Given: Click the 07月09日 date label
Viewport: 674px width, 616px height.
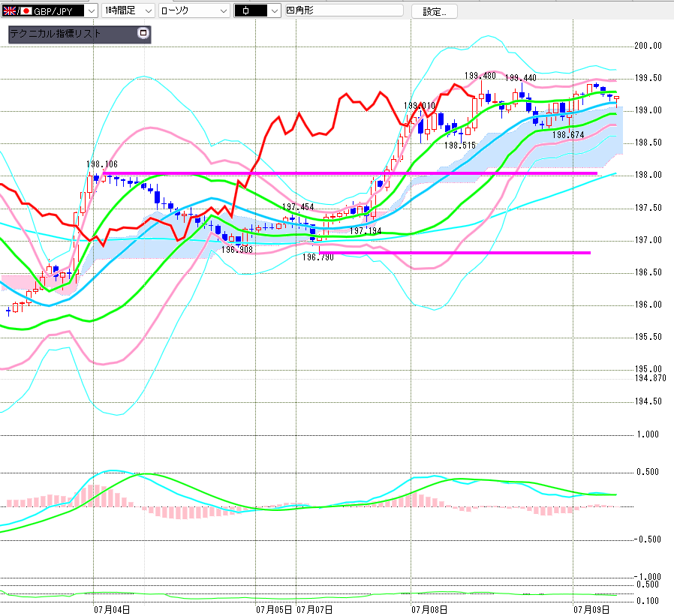Looking at the screenshot, I should tap(591, 609).
